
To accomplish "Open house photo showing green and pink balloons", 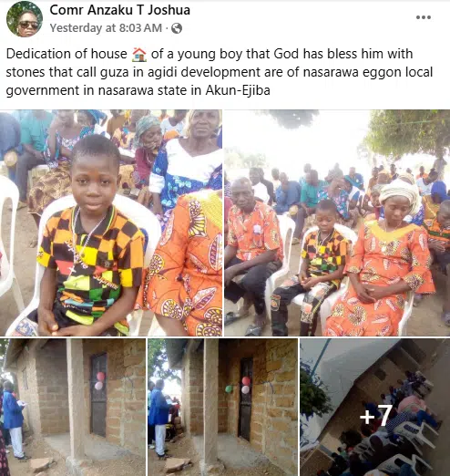I will coord(222,407).
